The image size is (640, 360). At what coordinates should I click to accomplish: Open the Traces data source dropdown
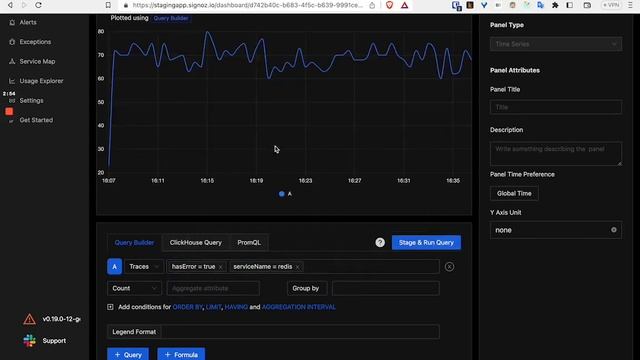tap(144, 267)
